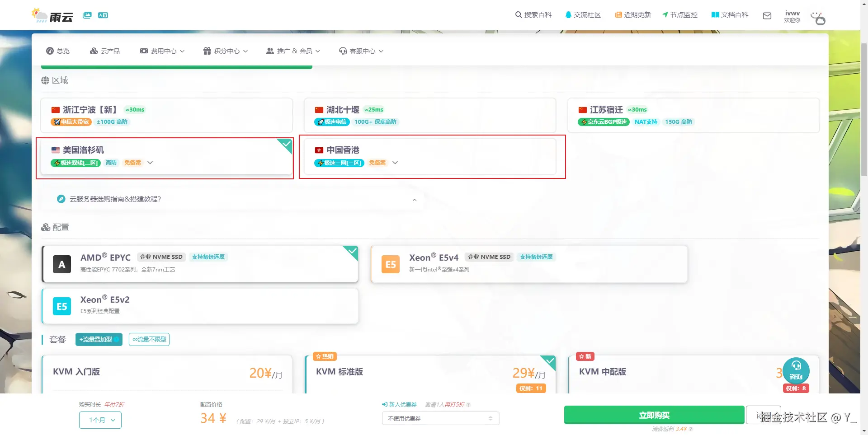Click 配置 section cubes icon
Image resolution: width=868 pixels, height=435 pixels.
[46, 227]
